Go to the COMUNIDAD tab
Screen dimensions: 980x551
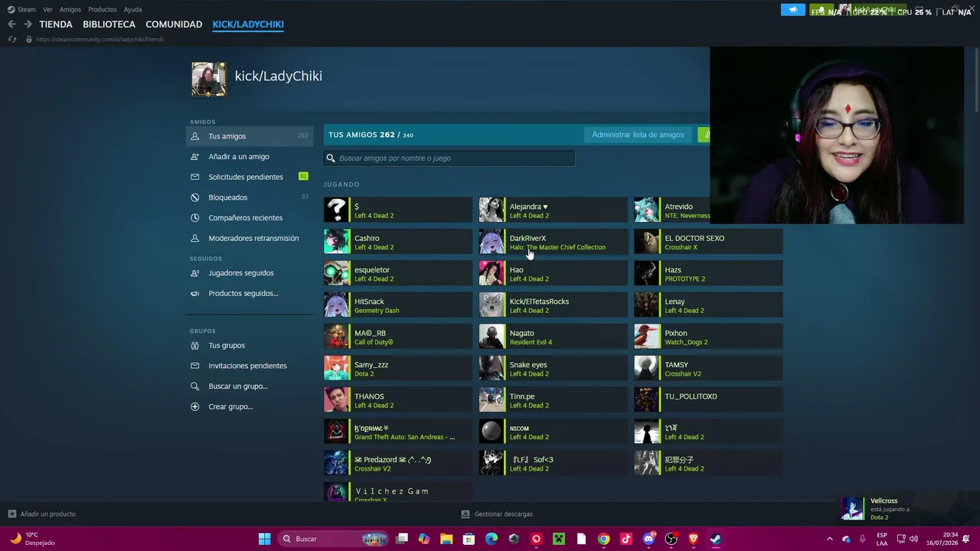pos(174,24)
